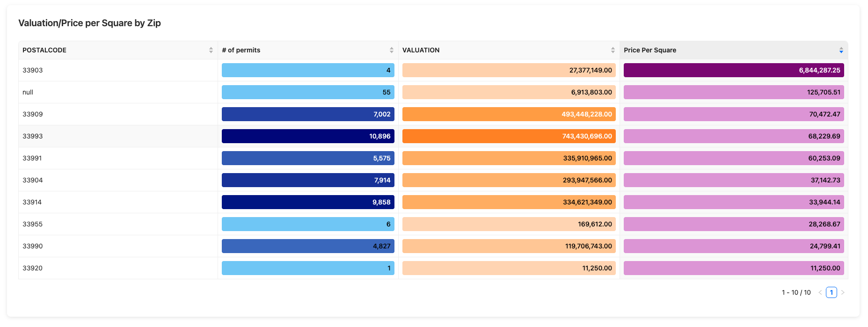The image size is (868, 327).
Task: Click the 7,002 permits bar
Action: (308, 114)
